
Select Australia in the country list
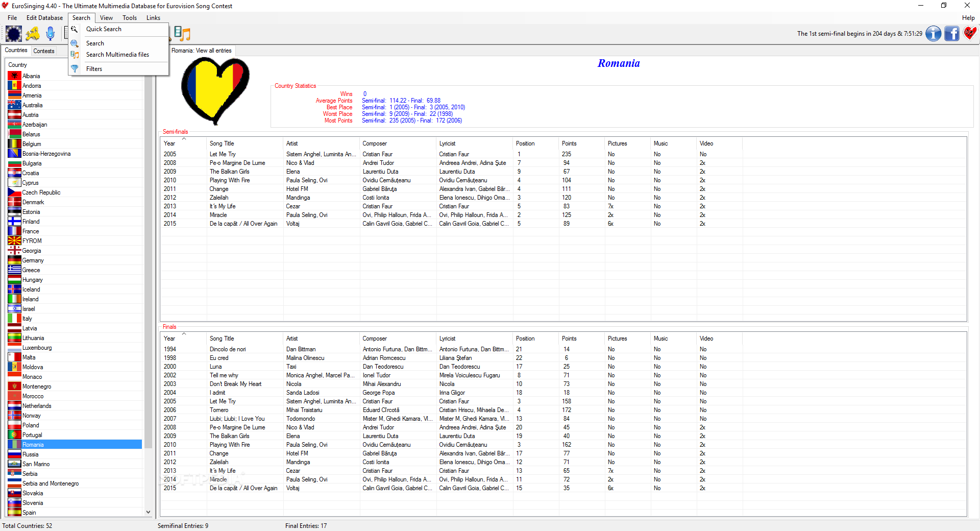pos(75,105)
